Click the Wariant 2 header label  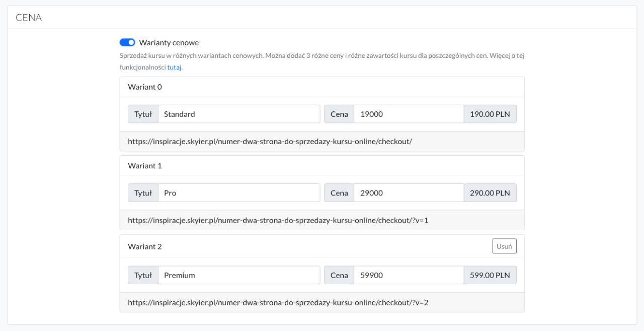(x=145, y=246)
